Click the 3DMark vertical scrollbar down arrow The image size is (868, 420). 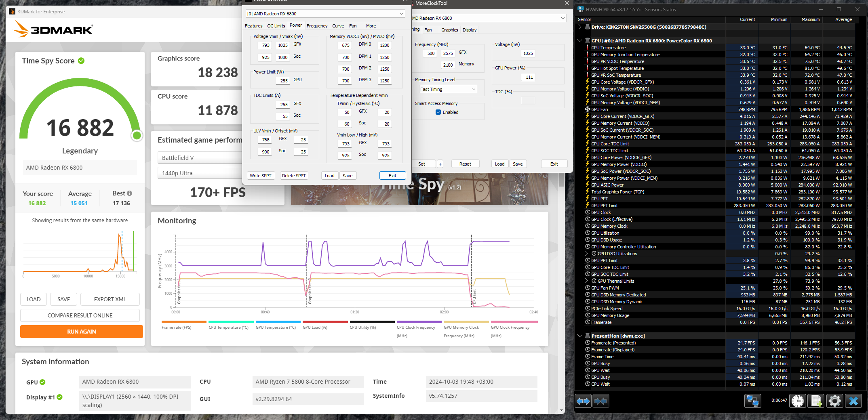tap(562, 410)
